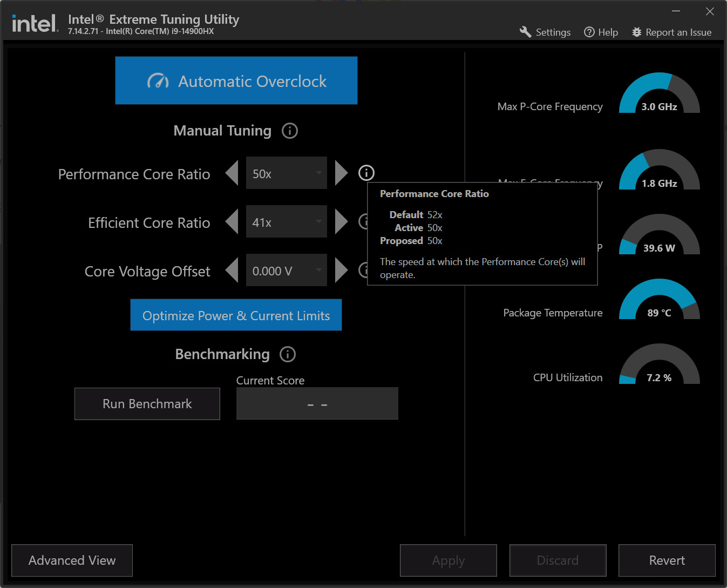Viewport: 727px width, 588px height.
Task: Increase Efficient Core Ratio with right arrow
Action: pos(342,221)
